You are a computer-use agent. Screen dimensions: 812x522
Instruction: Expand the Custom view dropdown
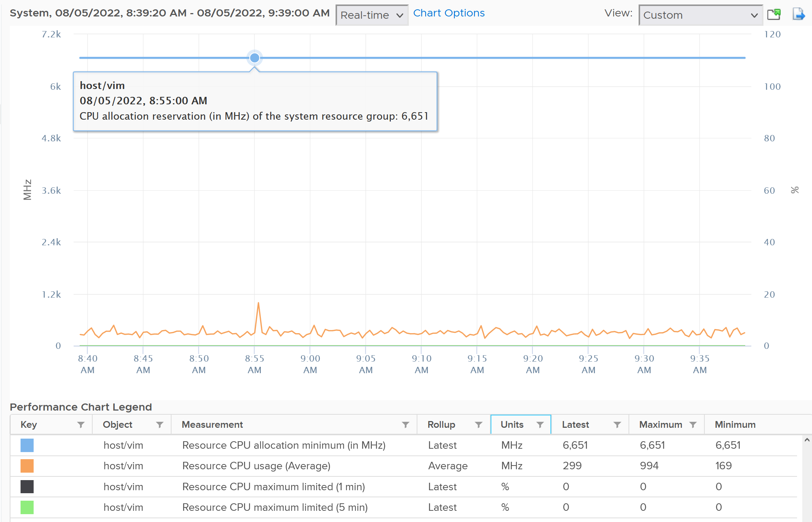coord(701,15)
